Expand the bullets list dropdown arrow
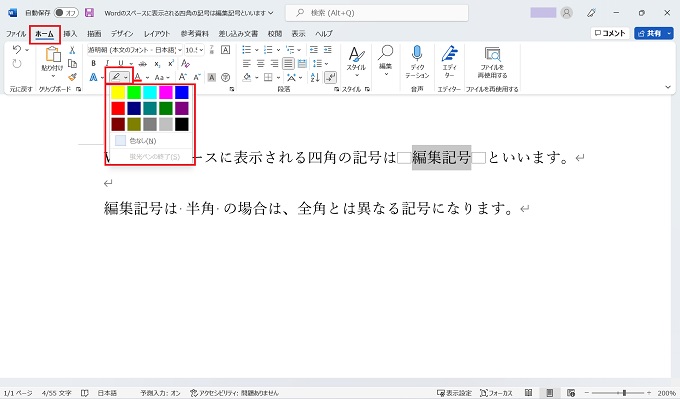 pos(256,50)
